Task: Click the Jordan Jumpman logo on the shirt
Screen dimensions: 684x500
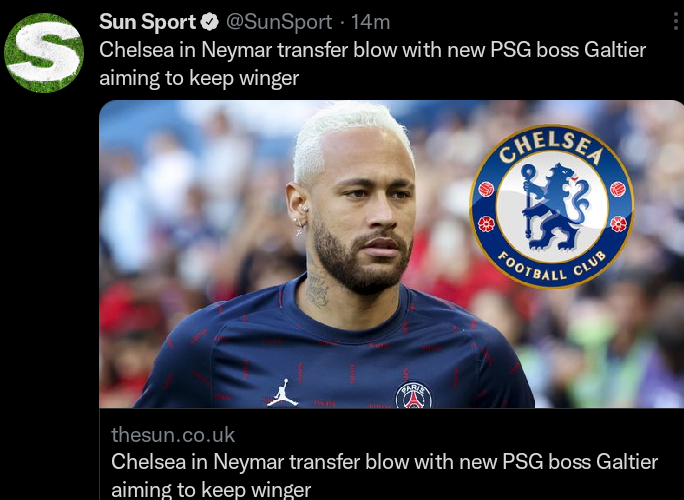Action: click(282, 393)
